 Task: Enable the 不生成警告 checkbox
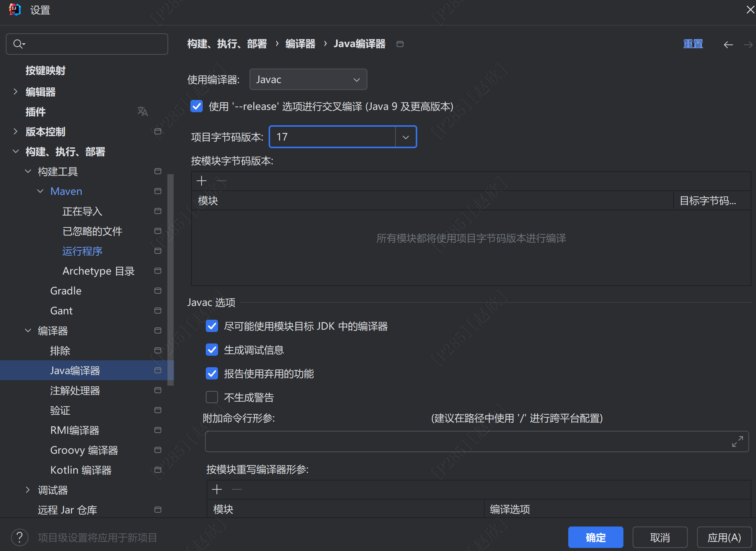click(212, 397)
